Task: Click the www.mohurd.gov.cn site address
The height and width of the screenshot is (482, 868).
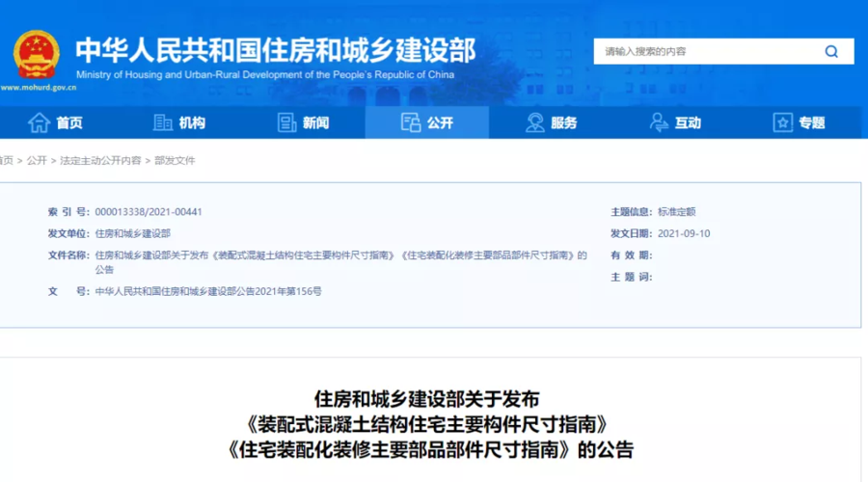Action: click(39, 88)
